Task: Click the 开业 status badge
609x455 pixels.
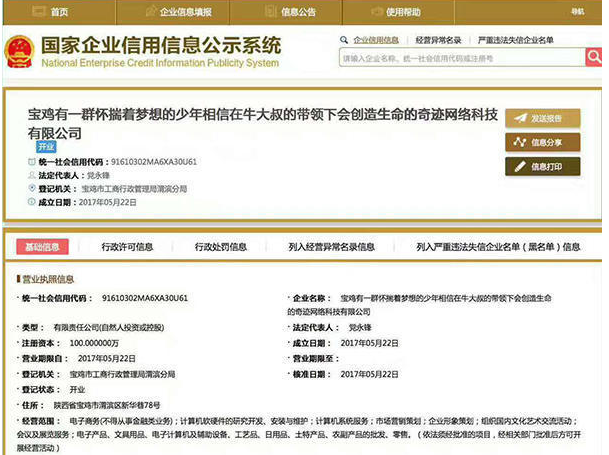Action: click(46, 146)
